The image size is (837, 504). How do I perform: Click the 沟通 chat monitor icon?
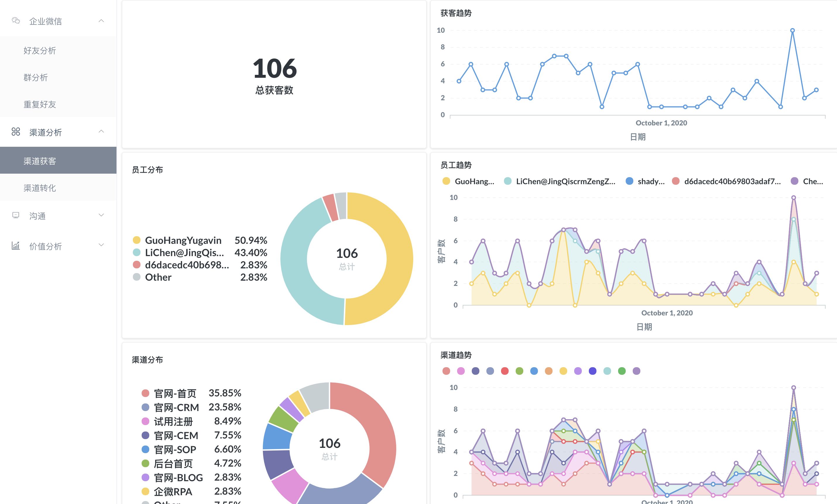(x=16, y=215)
